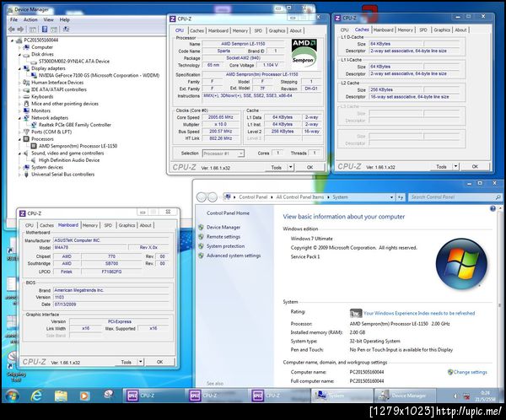Click Device Manager button on taskbar
506x420 pixels.
coord(403,396)
